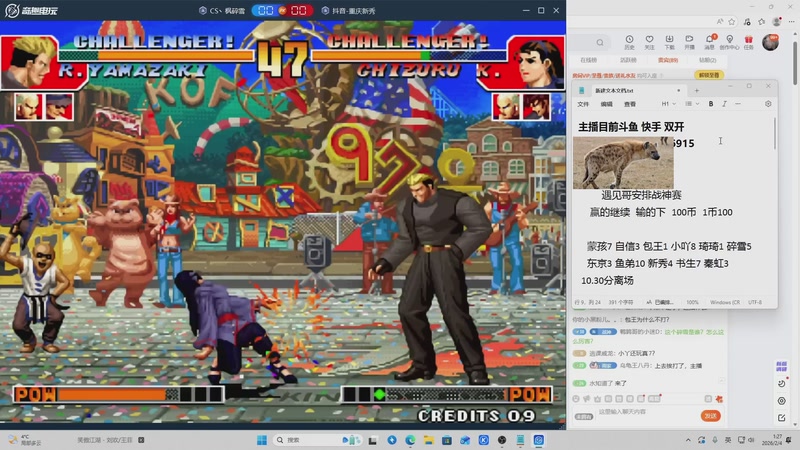This screenshot has width=800, height=450.
Task: Add page to favorites star
Action: [x=732, y=21]
